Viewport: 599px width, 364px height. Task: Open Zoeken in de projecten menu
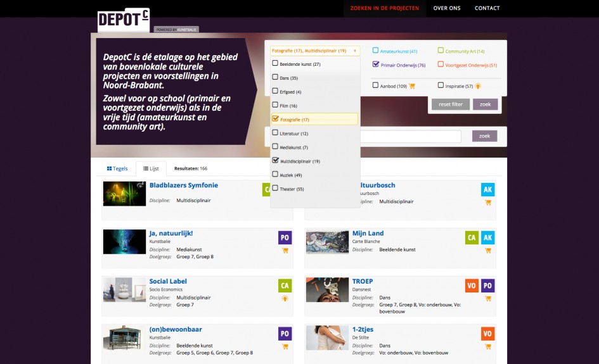click(384, 8)
